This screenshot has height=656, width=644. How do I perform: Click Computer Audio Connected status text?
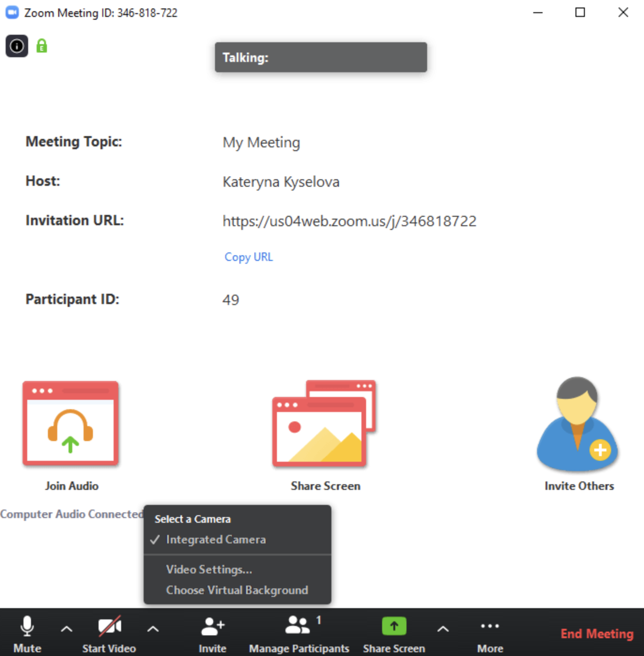click(72, 514)
